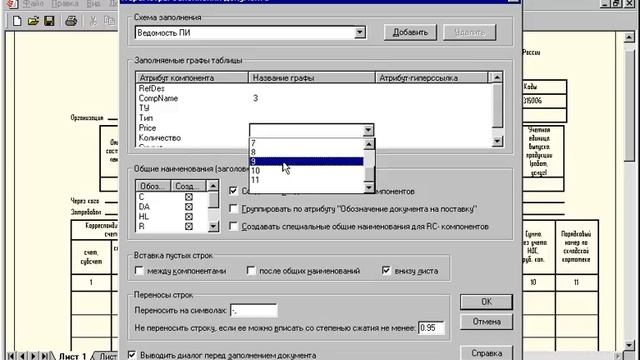The image size is (640, 360).
Task: Open help with the 'Справка' button
Action: coord(486,353)
